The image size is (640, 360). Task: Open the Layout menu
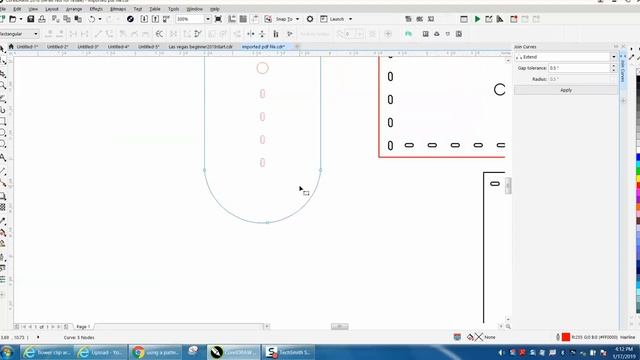(x=52, y=9)
